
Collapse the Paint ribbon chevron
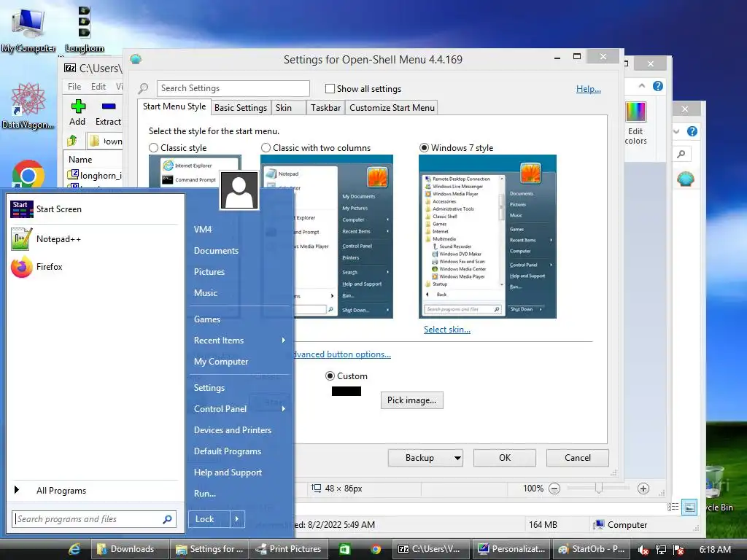(x=642, y=86)
